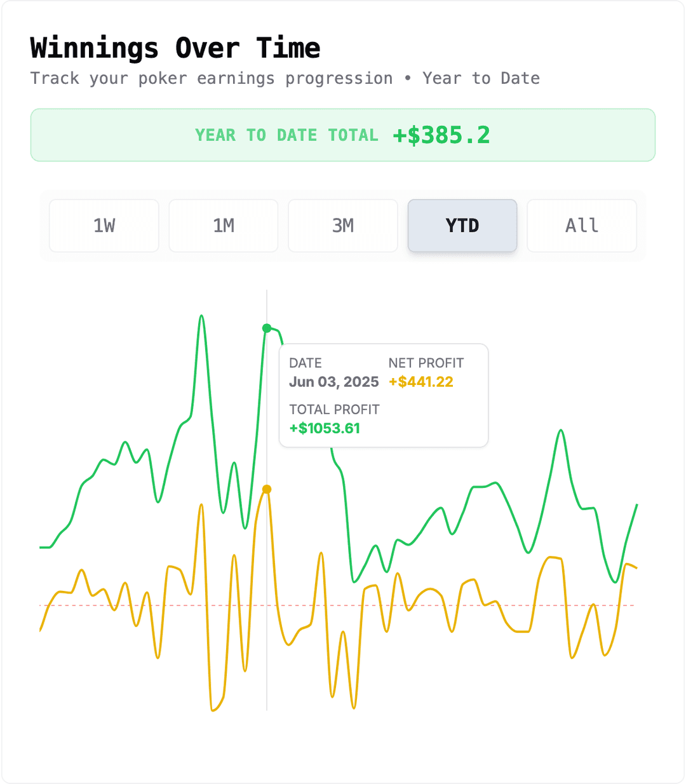
Task: Click the Winnings Over Time heading
Action: [x=175, y=48]
